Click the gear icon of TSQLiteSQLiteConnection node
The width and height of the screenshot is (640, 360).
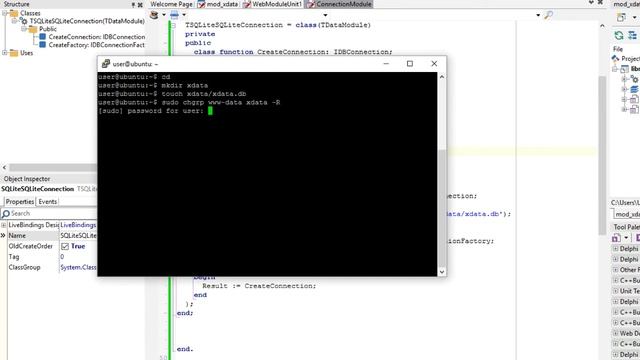point(24,21)
